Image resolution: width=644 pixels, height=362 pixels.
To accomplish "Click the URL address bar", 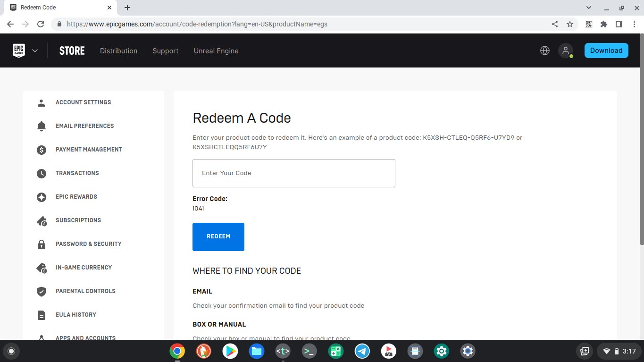I will click(x=302, y=24).
